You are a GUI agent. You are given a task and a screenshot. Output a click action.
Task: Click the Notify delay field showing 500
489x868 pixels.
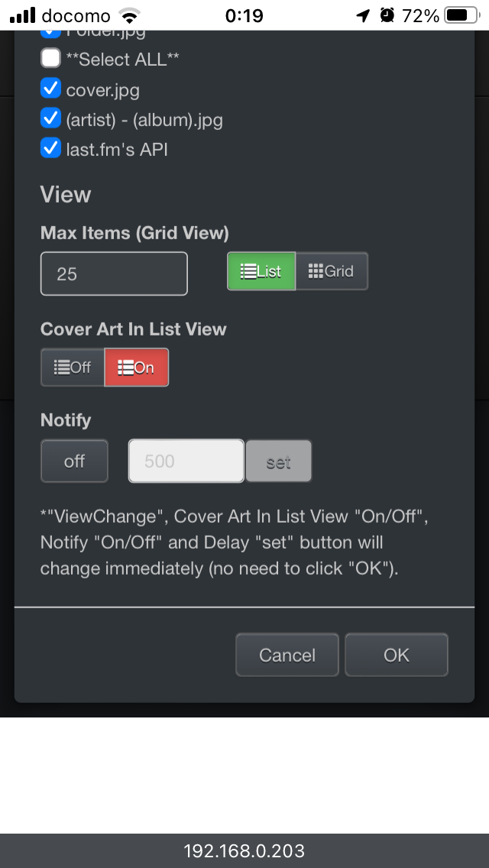[x=186, y=462]
